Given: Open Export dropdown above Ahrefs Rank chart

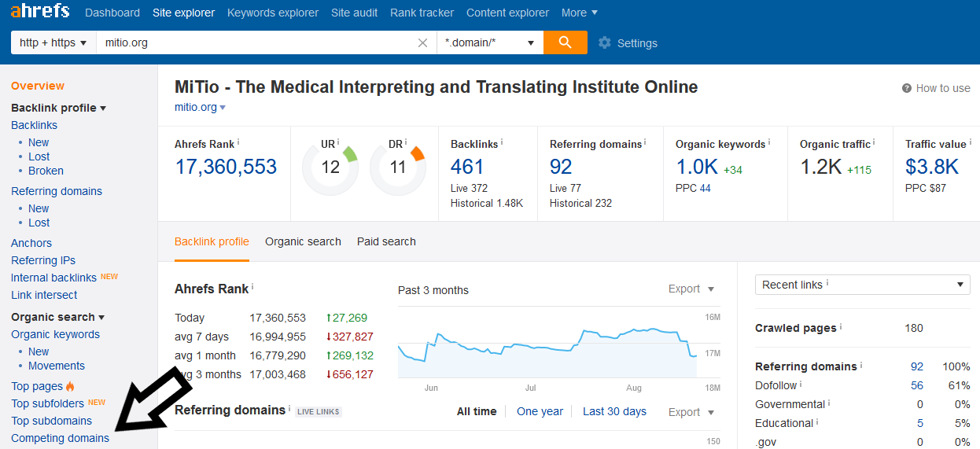Looking at the screenshot, I should 691,289.
